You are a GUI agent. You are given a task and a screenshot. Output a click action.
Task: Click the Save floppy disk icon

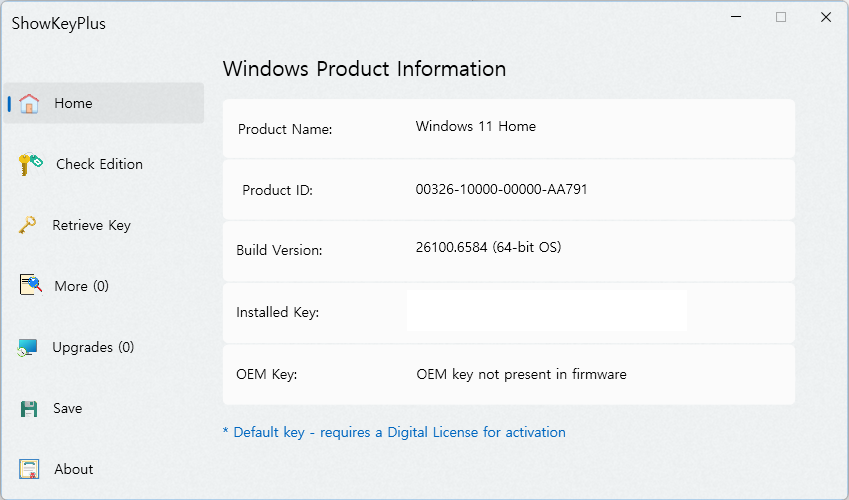tap(29, 408)
